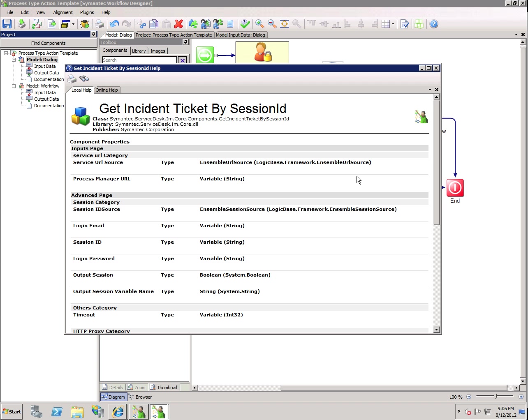Click the zoom plus button in the status bar
Screen dimensions: 528x420
pyautogui.click(x=521, y=397)
